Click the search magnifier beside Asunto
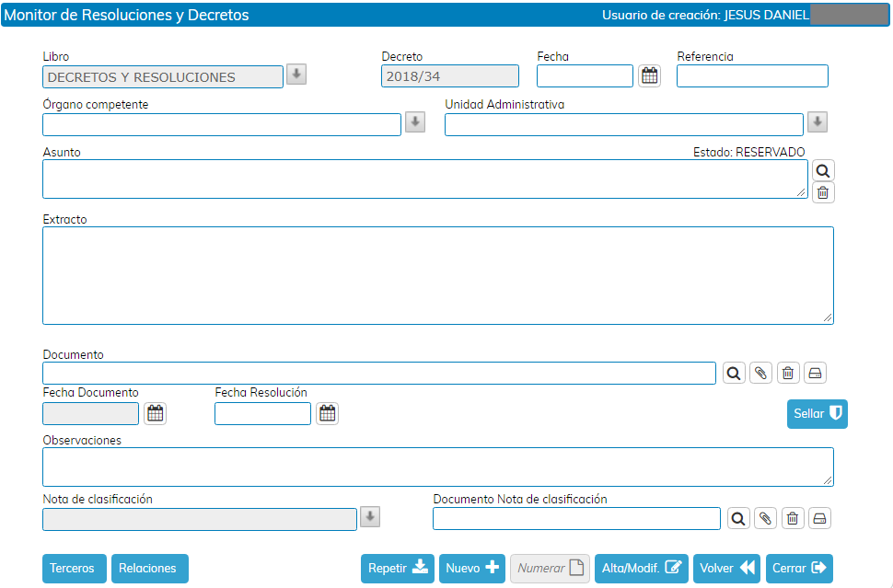 [823, 171]
